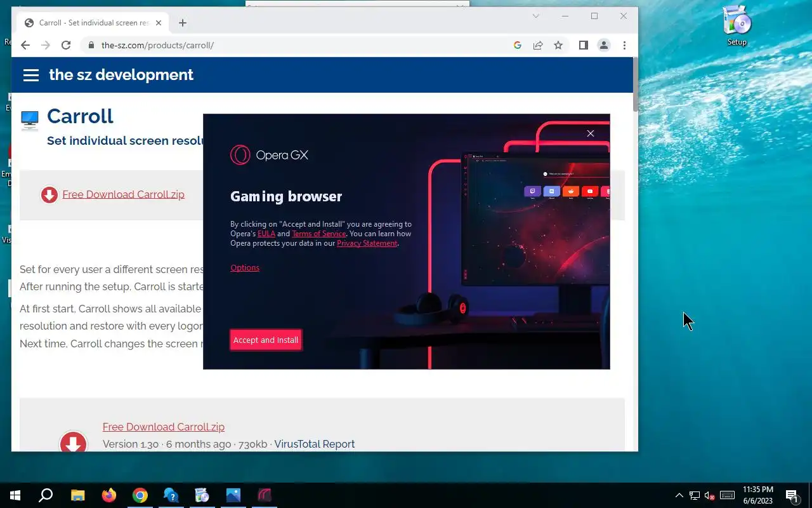Click the top Free Download Carroll.zip link

tap(124, 194)
